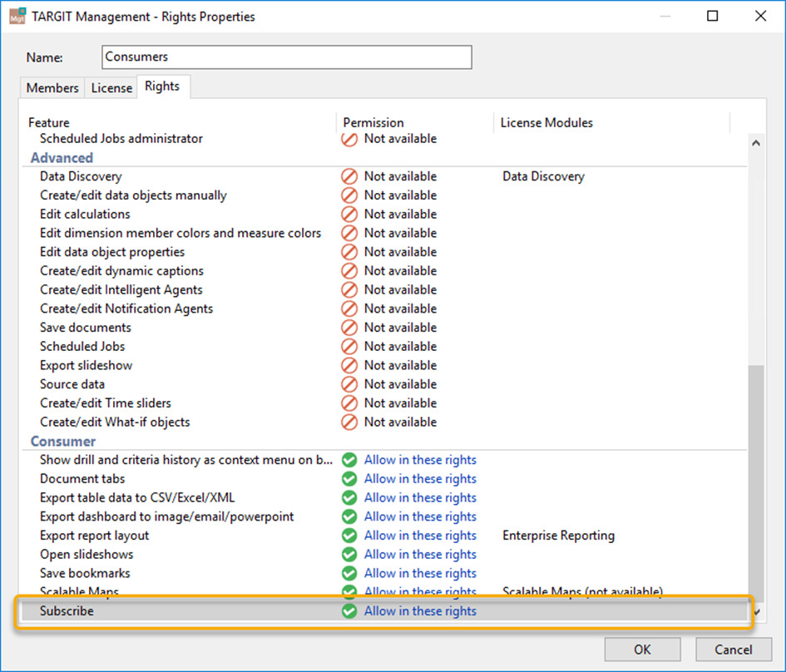Click 'Allow in these rights' for Show drill history
The height and width of the screenshot is (672, 786).
pyautogui.click(x=420, y=460)
